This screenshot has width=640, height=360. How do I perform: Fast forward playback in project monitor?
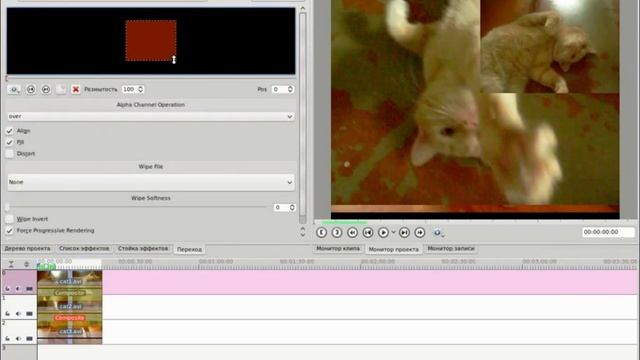(420, 233)
